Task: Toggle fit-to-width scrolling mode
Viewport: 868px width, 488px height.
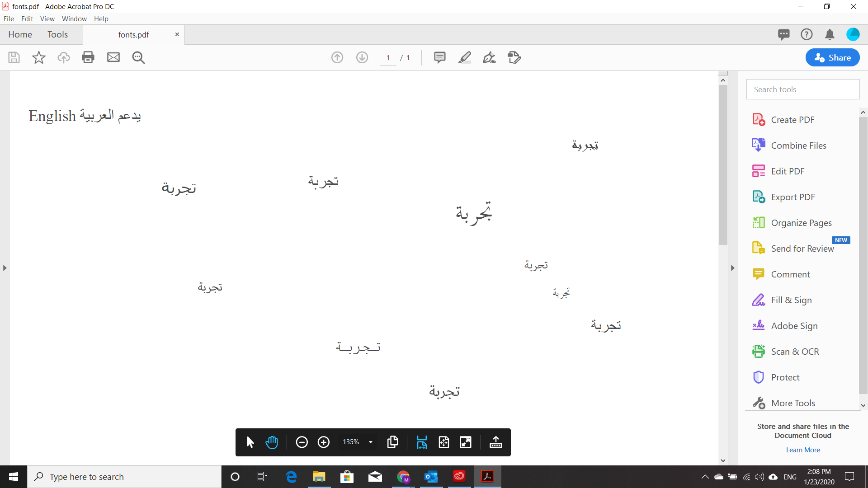Action: pos(422,442)
